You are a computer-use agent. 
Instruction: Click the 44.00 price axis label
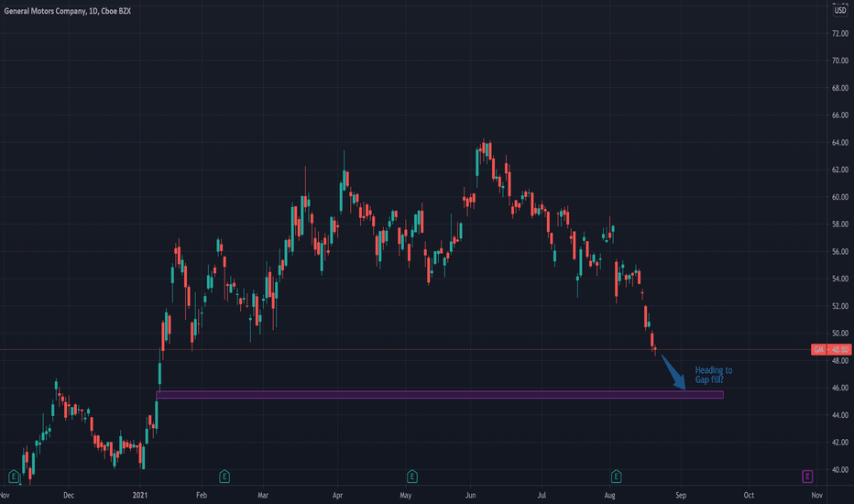(840, 414)
